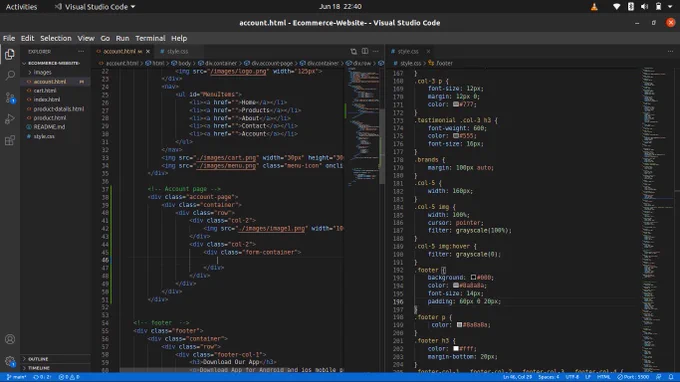
Task: Open the Search view in activity bar
Action: (x=10, y=76)
